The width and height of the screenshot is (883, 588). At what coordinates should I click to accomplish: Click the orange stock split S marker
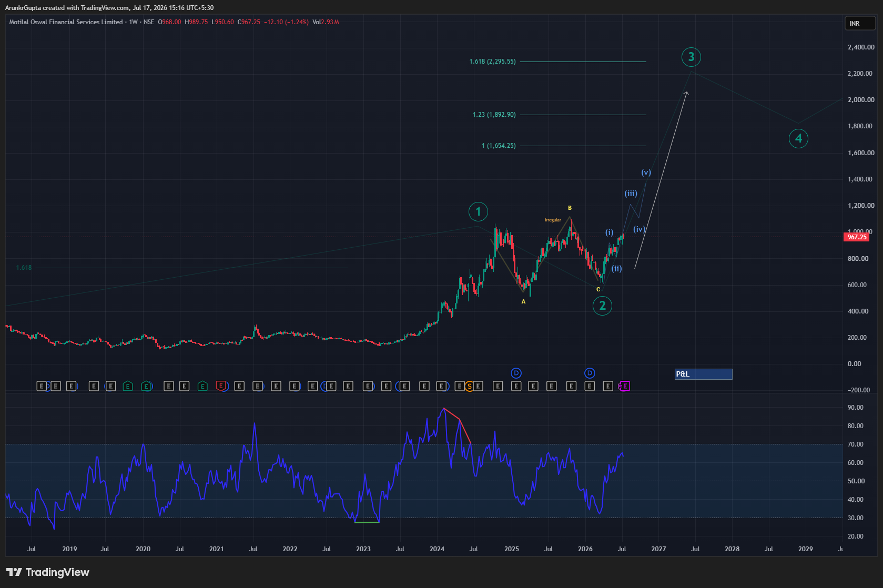click(x=469, y=386)
